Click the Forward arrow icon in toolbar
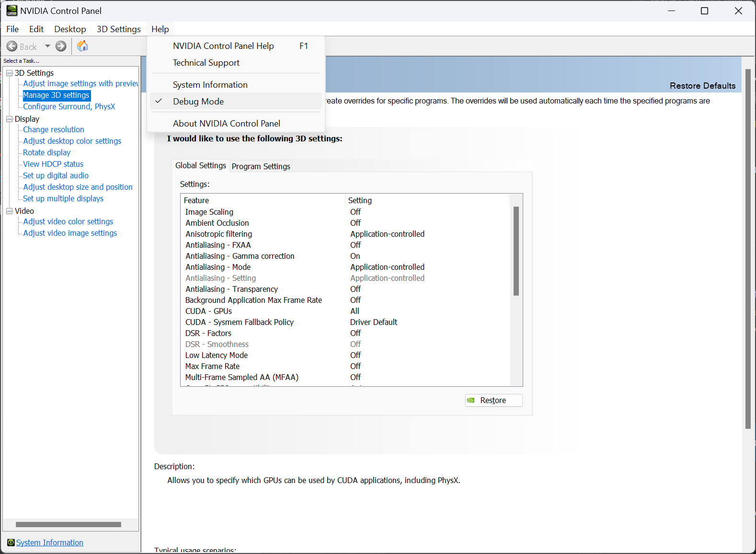 pyautogui.click(x=61, y=46)
